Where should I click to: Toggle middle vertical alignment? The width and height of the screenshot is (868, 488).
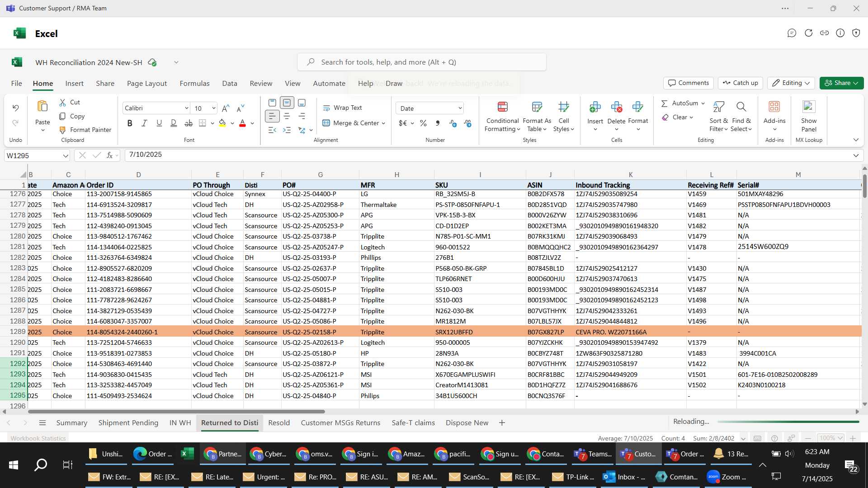pos(287,103)
